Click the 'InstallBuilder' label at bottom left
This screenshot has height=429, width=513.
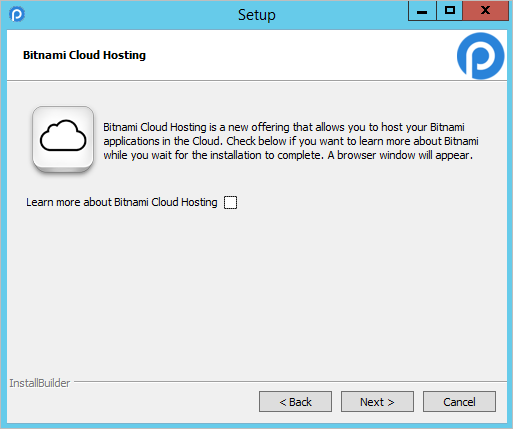pos(40,383)
